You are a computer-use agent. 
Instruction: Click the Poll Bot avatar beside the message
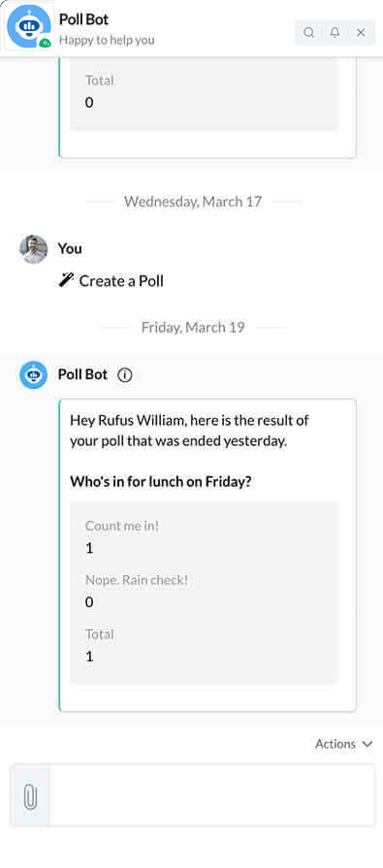point(33,375)
